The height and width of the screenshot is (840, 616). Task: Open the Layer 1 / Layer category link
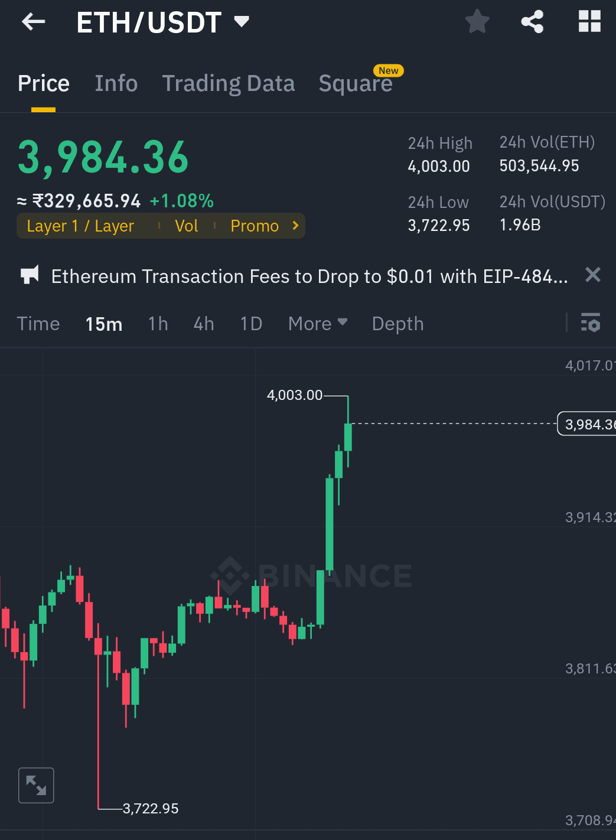(80, 226)
